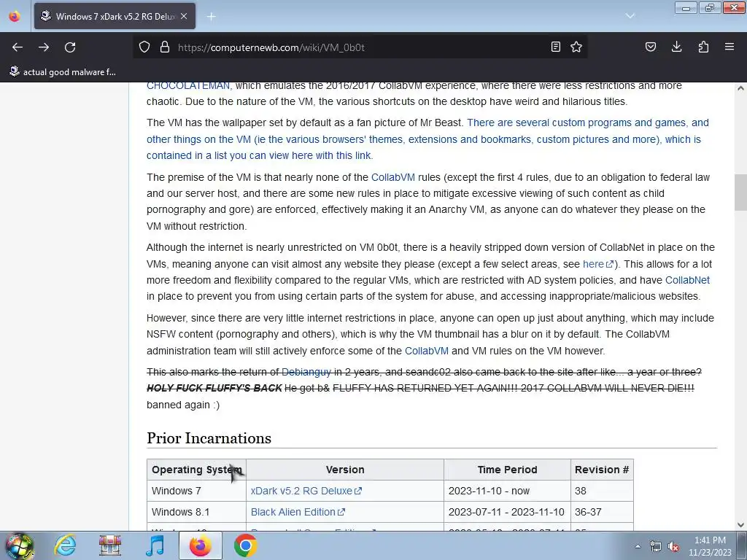
Task: Click the page scrollbar up arrow
Action: click(740, 88)
